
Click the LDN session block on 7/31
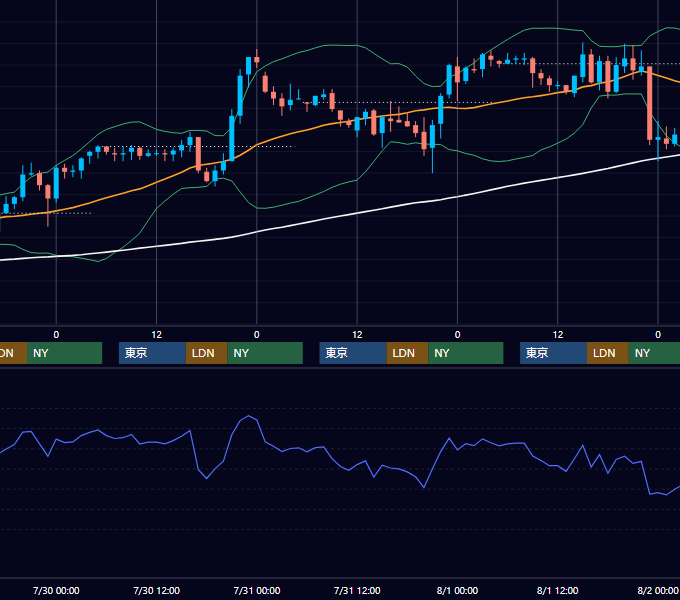click(407, 353)
